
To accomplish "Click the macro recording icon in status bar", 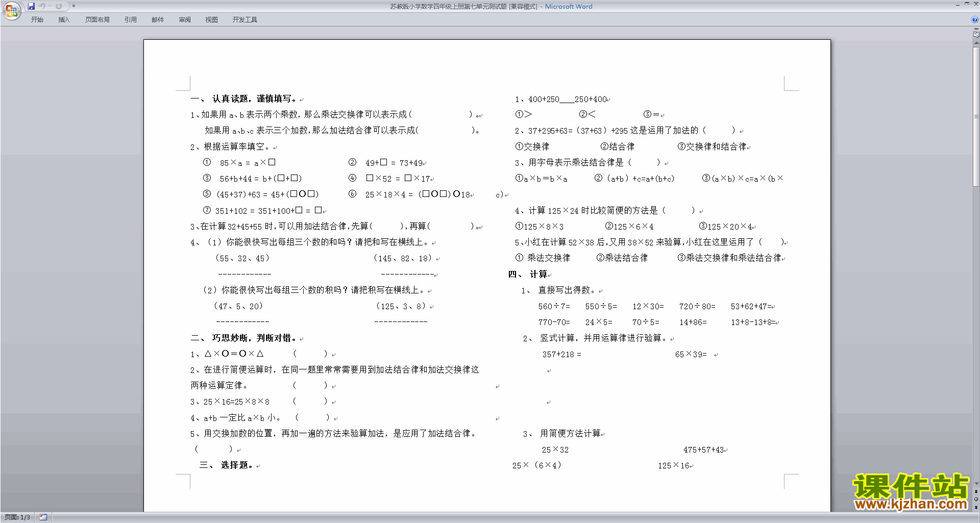I will coord(43,517).
